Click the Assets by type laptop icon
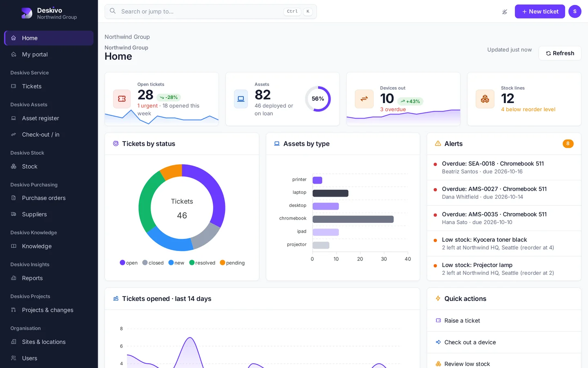 tap(277, 144)
